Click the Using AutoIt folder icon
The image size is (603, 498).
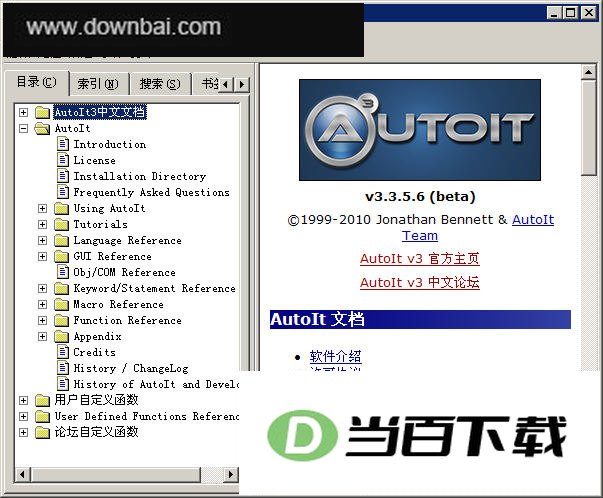[62, 208]
